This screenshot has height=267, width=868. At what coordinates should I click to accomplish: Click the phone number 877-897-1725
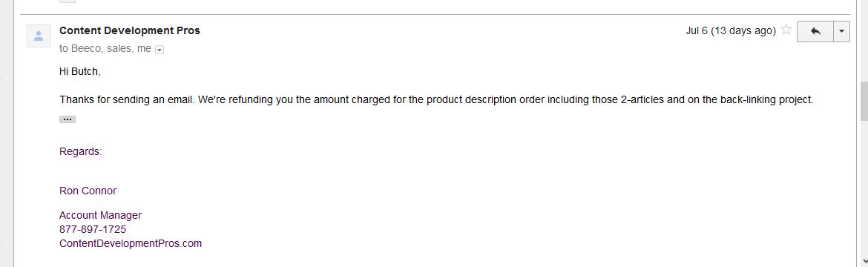(93, 229)
